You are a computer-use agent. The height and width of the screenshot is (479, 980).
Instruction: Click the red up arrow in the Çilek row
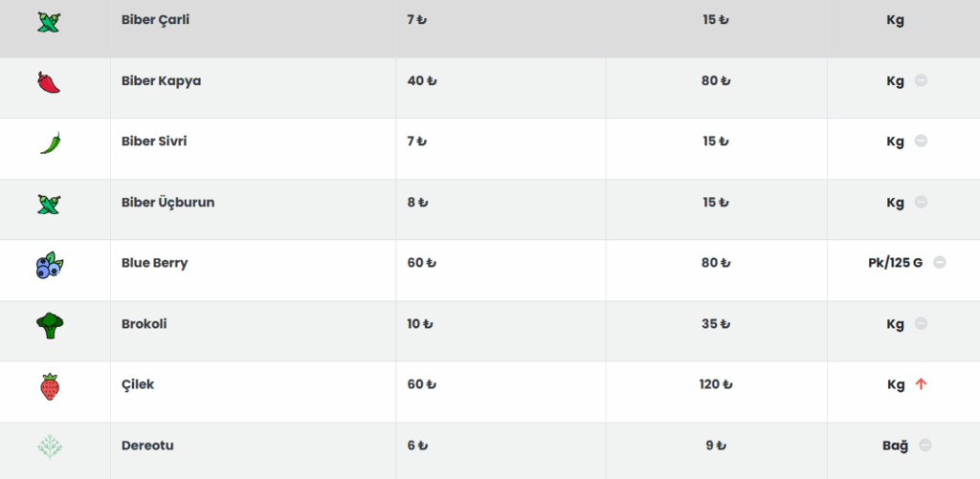[x=921, y=384]
